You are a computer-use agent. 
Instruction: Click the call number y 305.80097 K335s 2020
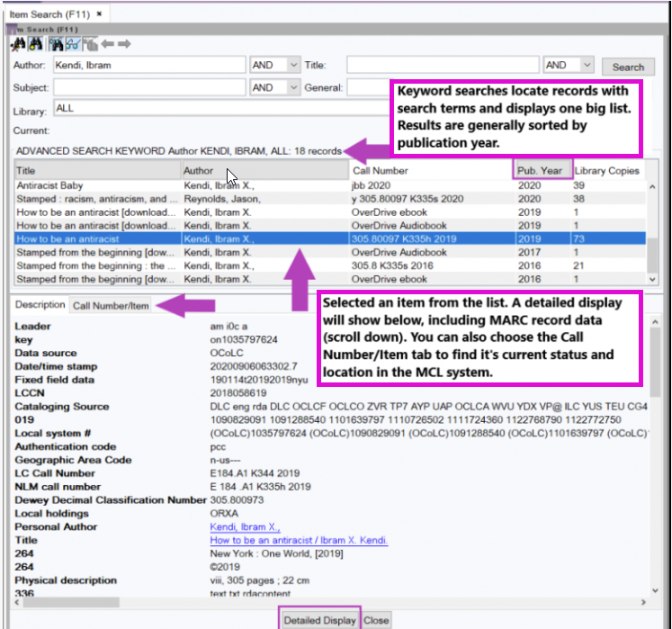tap(408, 199)
